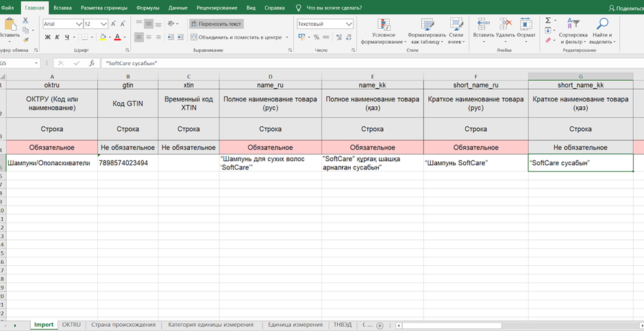644x331 pixels.
Task: Open the Формат cells menu
Action: pos(526,30)
